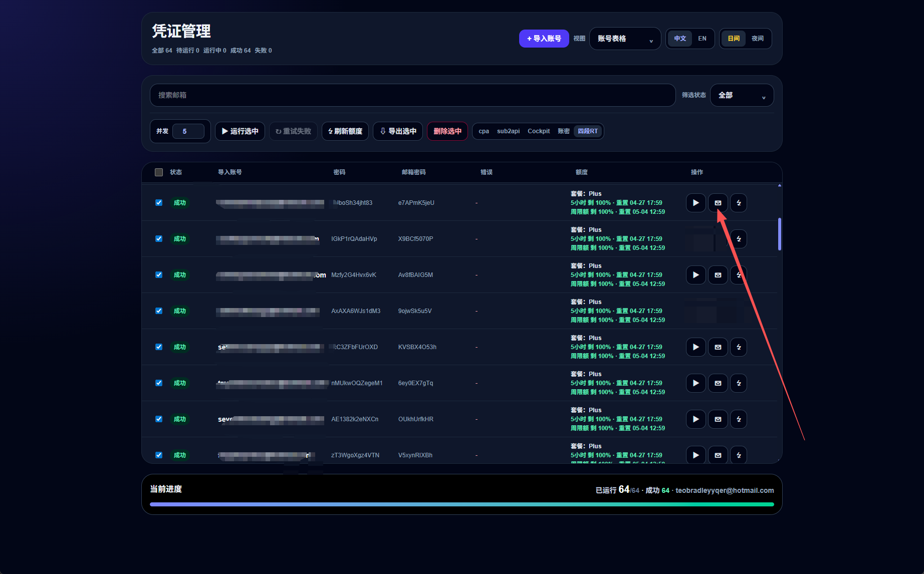
Task: Uncheck the row with password nMUkwOQZegeM1
Action: 159,383
